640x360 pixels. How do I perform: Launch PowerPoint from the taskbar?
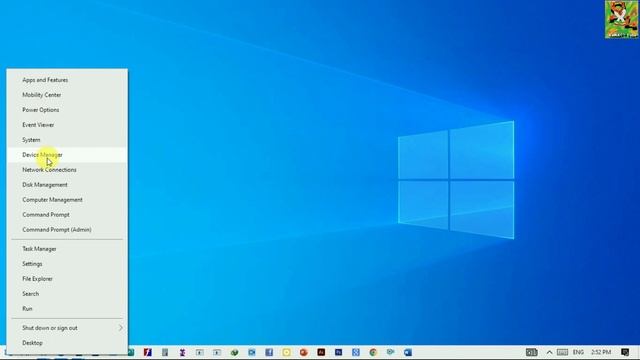click(x=304, y=352)
